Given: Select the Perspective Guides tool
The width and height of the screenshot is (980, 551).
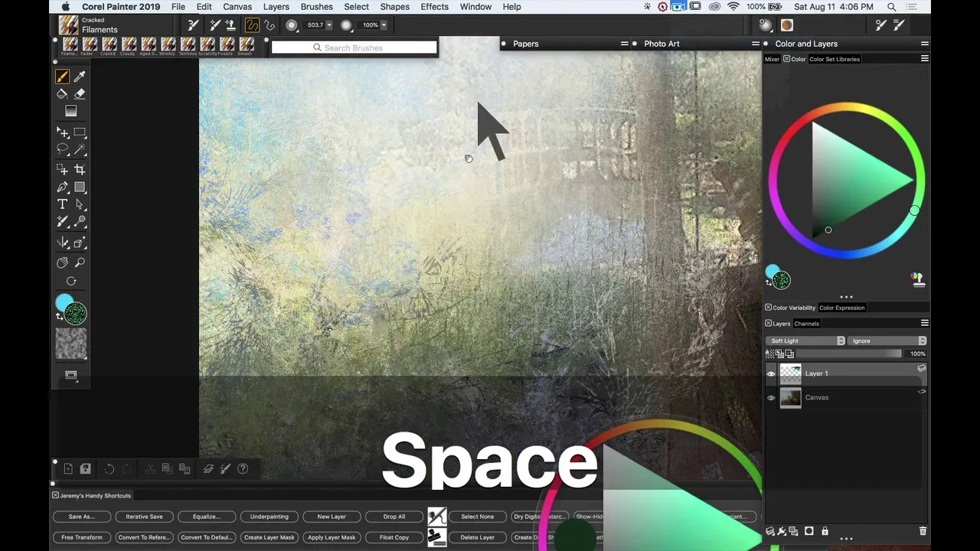Looking at the screenshot, I should pos(80,243).
